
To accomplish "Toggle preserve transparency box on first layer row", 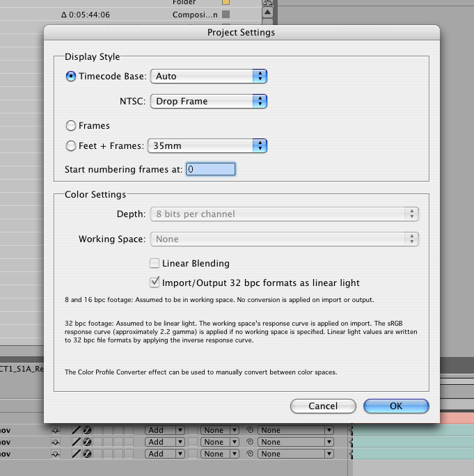I will (193, 430).
